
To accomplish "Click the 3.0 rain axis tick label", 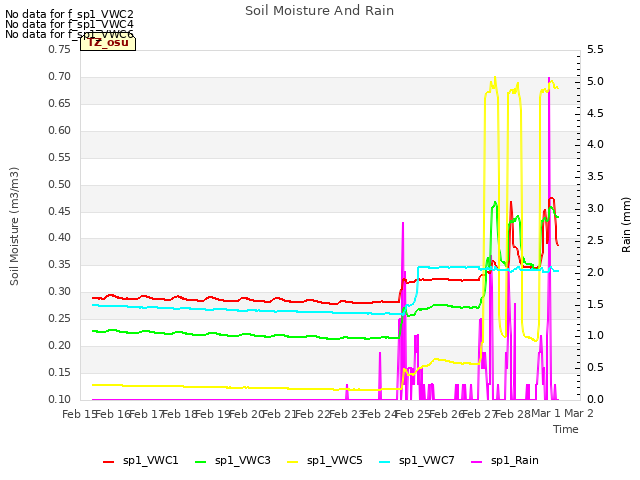I will coord(595,209).
